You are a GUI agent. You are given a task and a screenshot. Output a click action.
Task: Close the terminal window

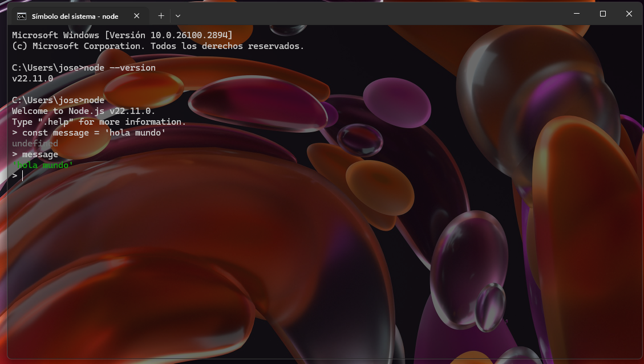pyautogui.click(x=629, y=14)
